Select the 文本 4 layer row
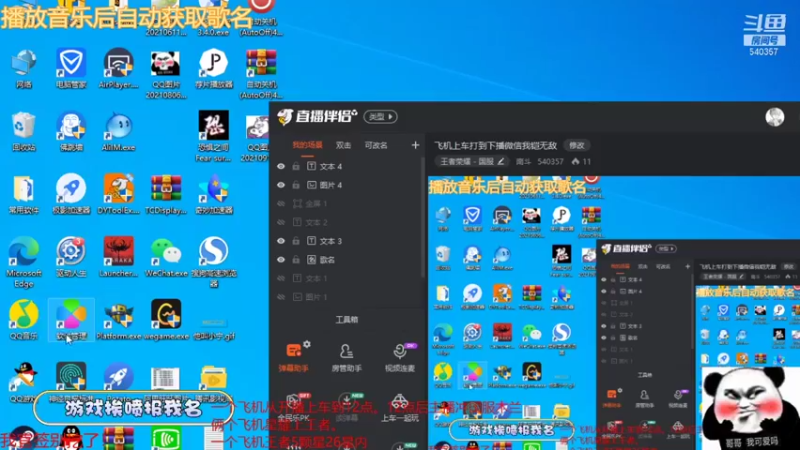Screen dimensions: 800x450 tap(347, 166)
